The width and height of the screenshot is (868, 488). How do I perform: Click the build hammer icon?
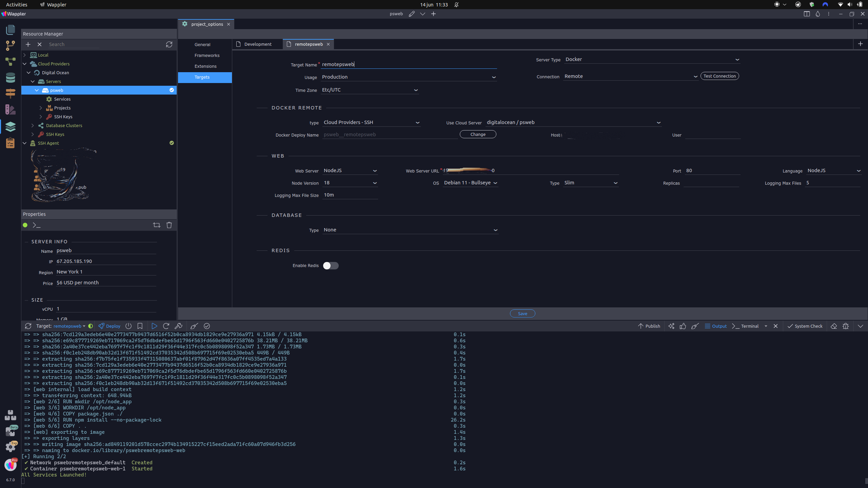178,326
